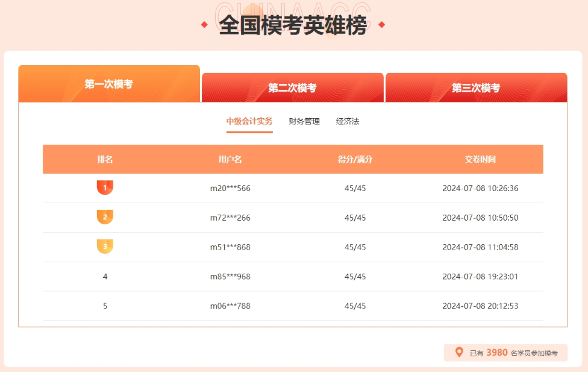Viewport: 588px width, 372px height.
Task: Click the rank 3 bronze medal badge
Action: (x=105, y=247)
